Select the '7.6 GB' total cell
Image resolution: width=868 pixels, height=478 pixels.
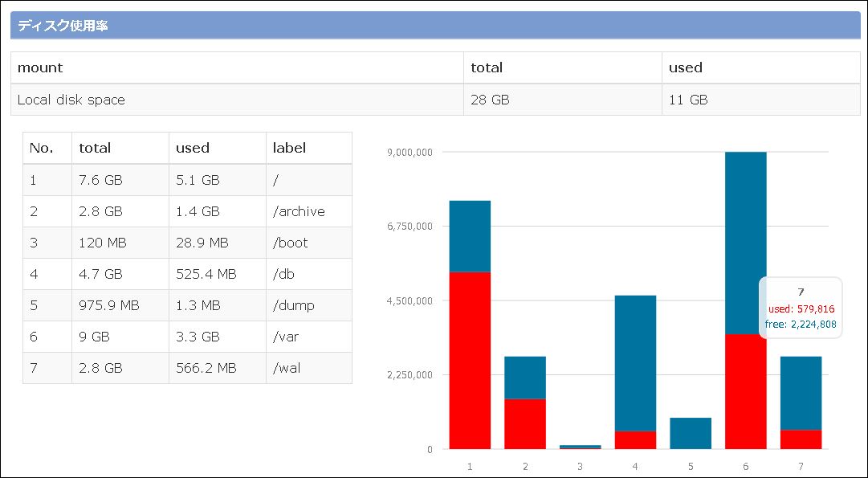coord(120,180)
